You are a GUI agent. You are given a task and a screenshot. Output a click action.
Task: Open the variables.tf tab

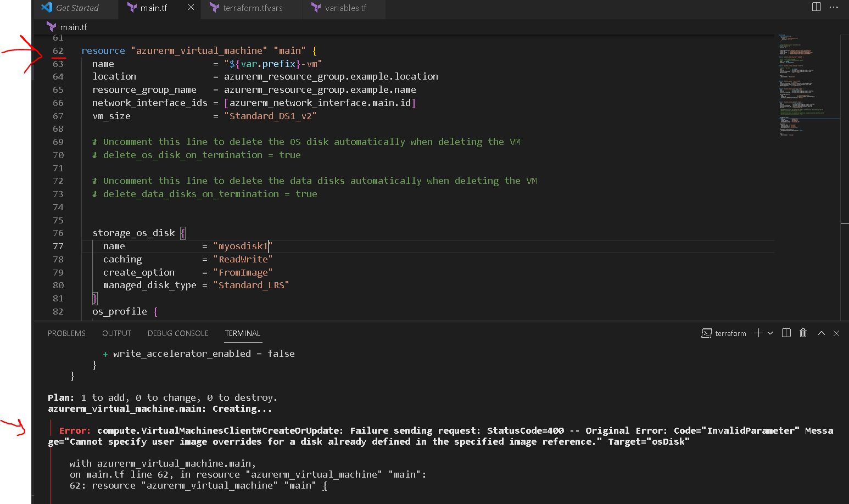point(345,8)
